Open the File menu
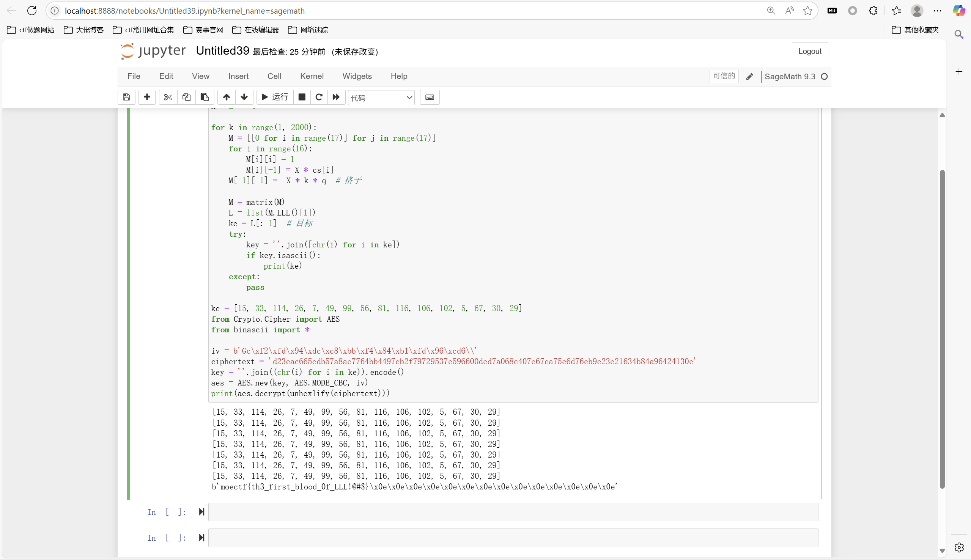971x560 pixels. pos(134,76)
